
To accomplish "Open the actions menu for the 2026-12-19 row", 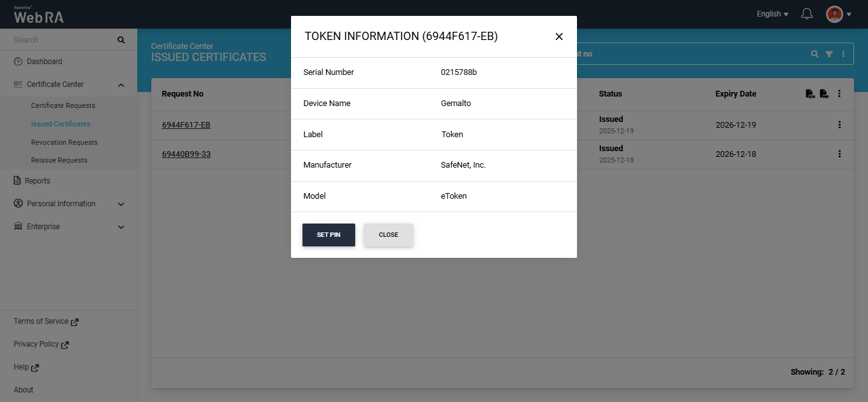I will pos(839,125).
